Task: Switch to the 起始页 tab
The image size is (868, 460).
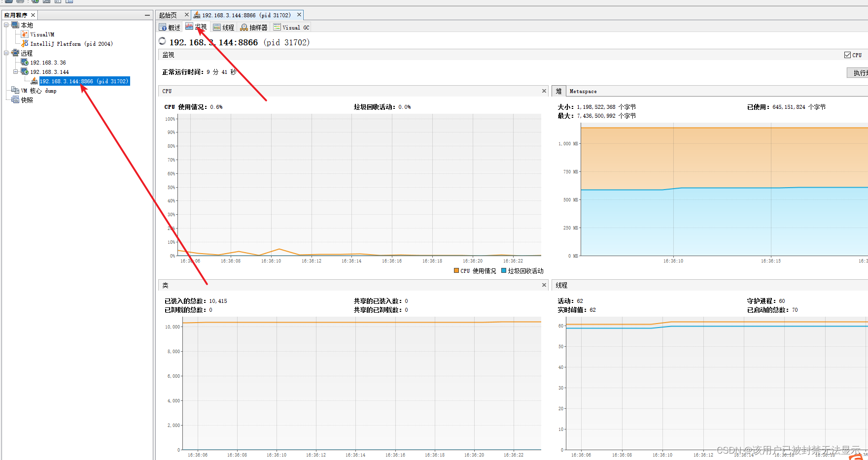Action: point(168,15)
